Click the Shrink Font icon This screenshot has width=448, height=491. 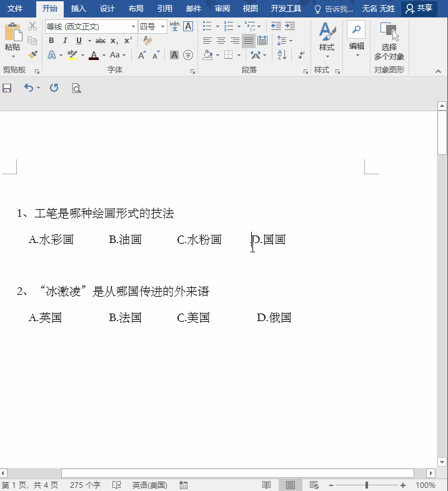coord(156,55)
